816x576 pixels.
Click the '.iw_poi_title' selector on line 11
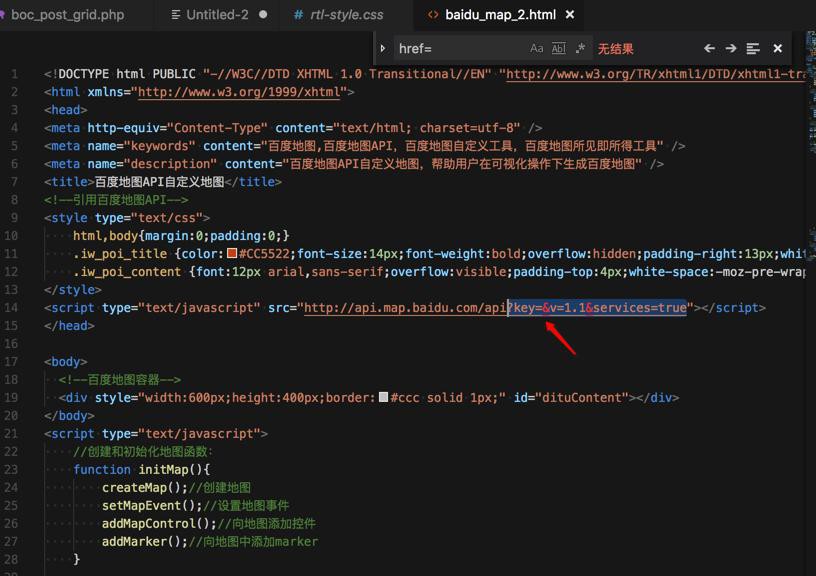coord(120,253)
